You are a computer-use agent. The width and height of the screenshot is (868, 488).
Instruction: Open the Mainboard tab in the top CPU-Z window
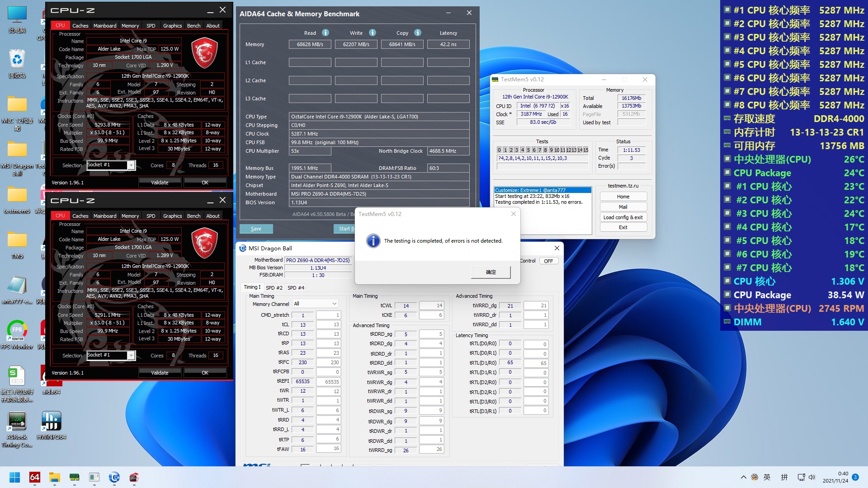105,26
